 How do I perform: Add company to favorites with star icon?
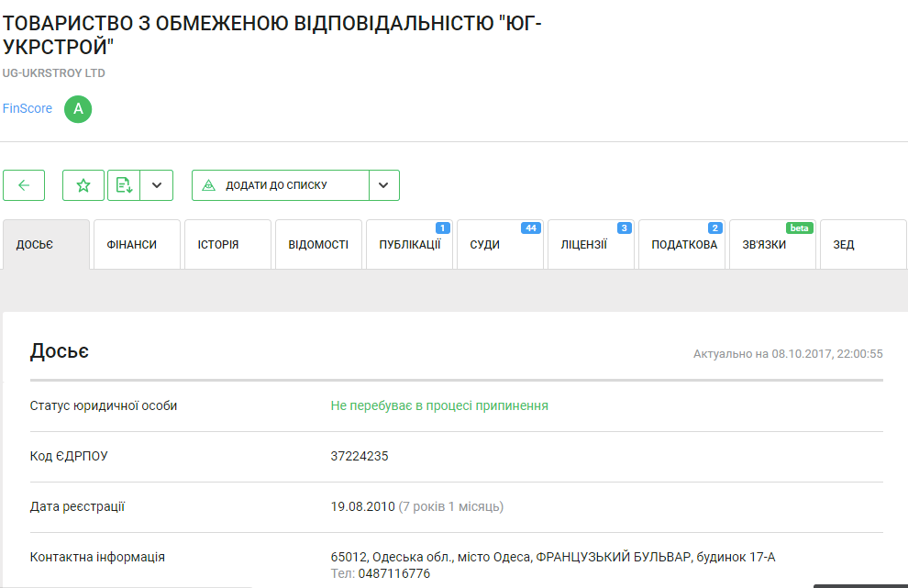tap(83, 185)
